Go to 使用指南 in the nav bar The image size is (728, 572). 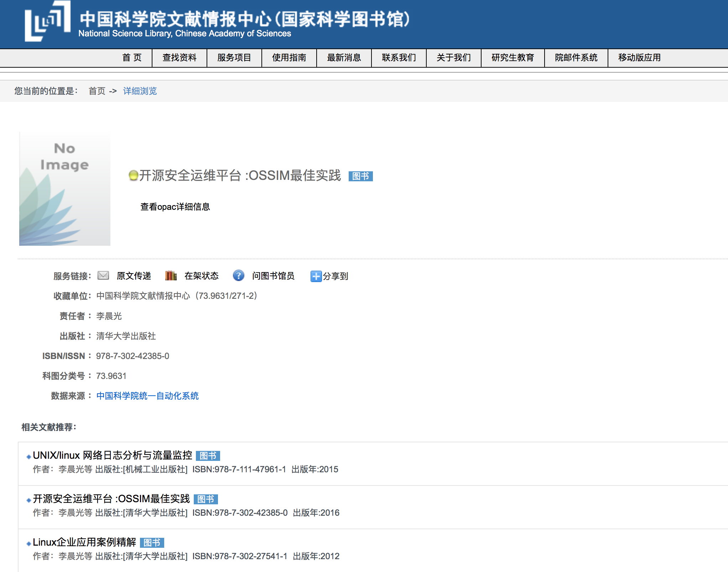click(289, 58)
